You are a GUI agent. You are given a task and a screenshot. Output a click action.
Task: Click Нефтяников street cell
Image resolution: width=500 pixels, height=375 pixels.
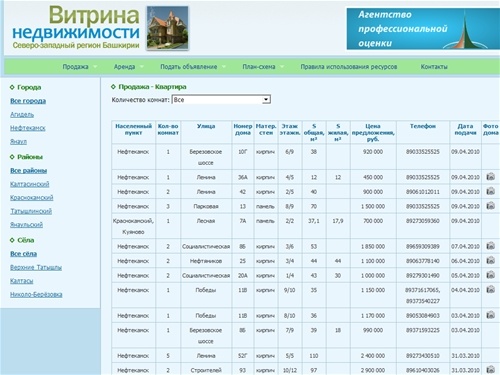pos(206,261)
